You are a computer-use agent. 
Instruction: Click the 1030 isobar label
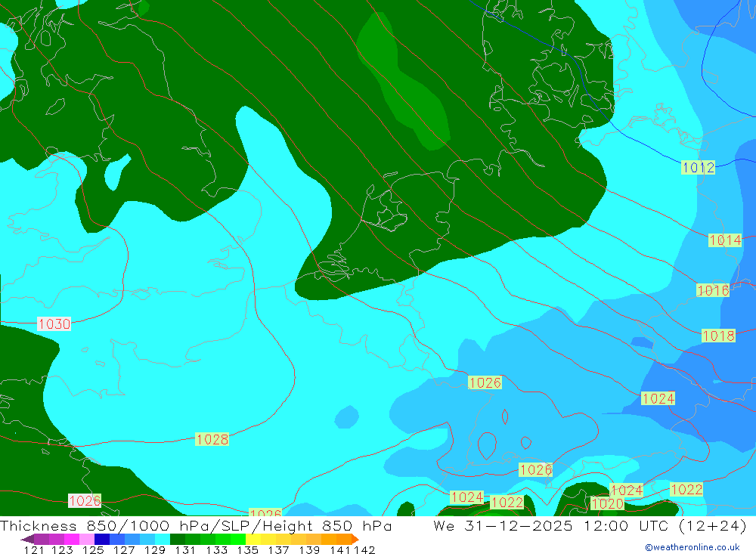(x=54, y=323)
